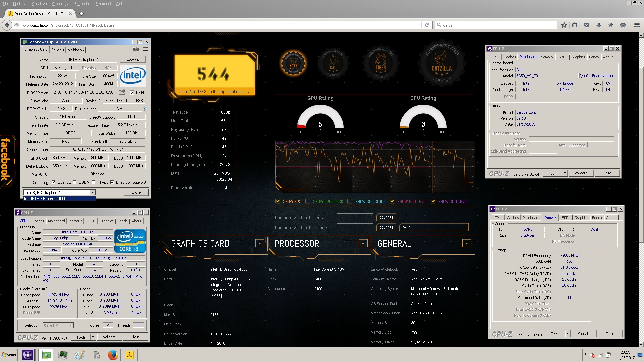This screenshot has width=644, height=362.
Task: Click the yellow Catzilla icon in taskbar
Action: click(x=130, y=355)
